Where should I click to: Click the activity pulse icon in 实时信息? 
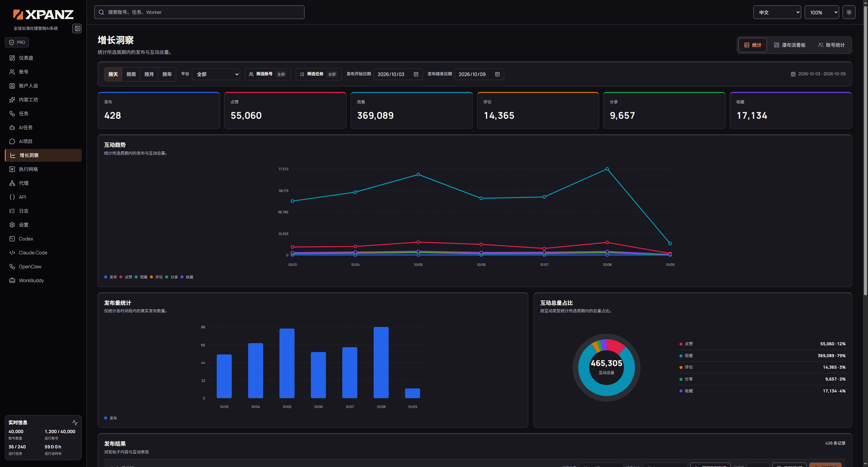(x=75, y=423)
